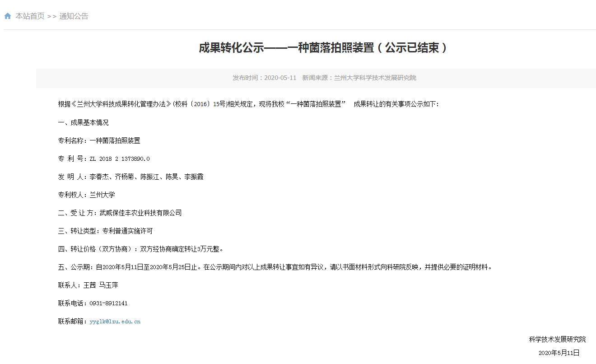
Task: Open the 本站首页 breadcrumb link
Action: click(30, 16)
